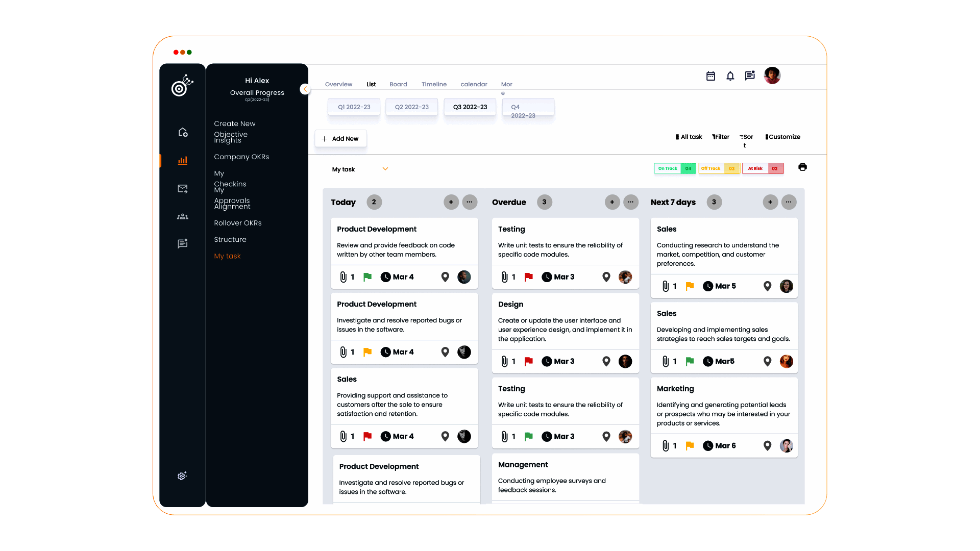Viewport: 980px width, 551px height.
Task: Click plus button in Overdue column
Action: [x=612, y=202]
